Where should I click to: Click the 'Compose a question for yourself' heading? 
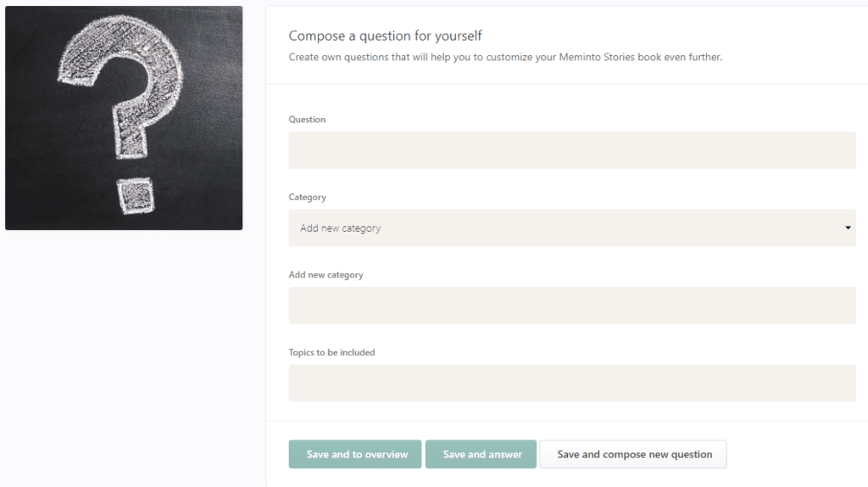(386, 36)
